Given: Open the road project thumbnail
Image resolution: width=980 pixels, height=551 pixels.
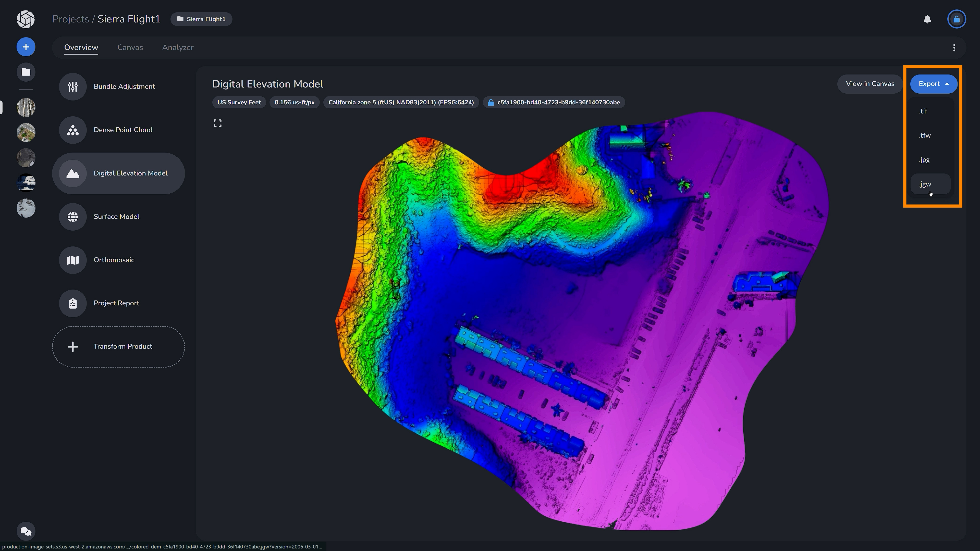Looking at the screenshot, I should 26,107.
